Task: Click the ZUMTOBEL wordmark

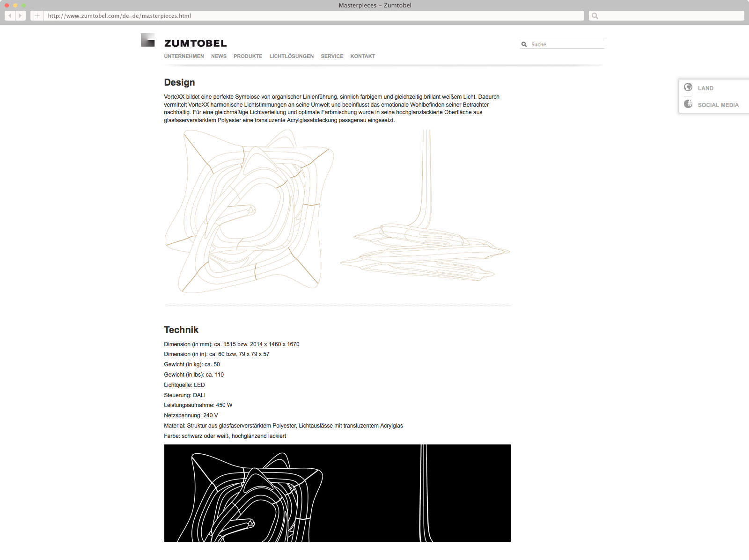Action: [195, 44]
